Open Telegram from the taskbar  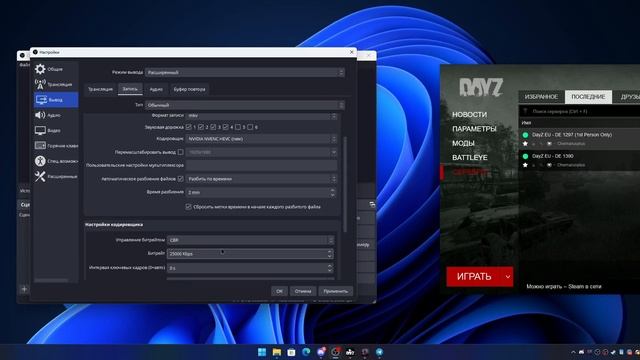tap(380, 352)
